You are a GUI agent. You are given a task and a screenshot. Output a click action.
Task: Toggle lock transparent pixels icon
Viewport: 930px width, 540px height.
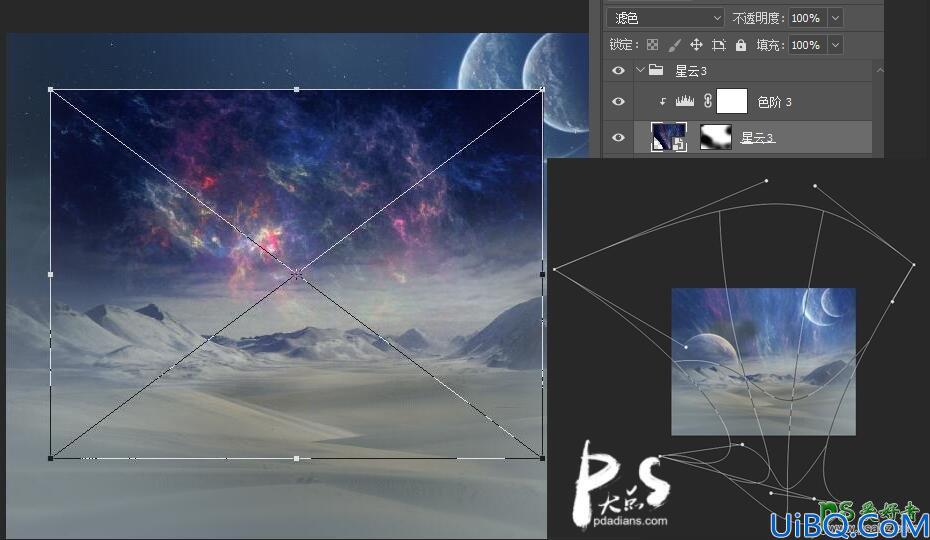pos(652,45)
